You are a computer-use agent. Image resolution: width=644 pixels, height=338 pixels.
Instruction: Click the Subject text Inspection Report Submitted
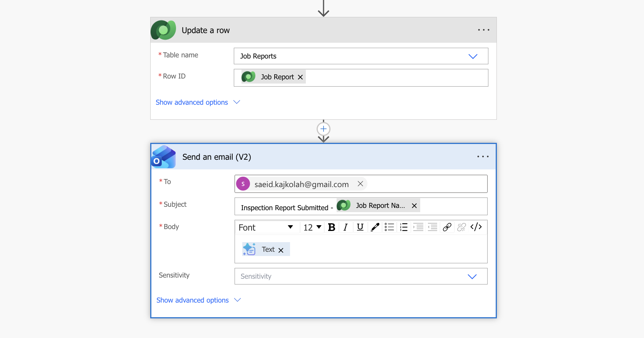pos(284,208)
